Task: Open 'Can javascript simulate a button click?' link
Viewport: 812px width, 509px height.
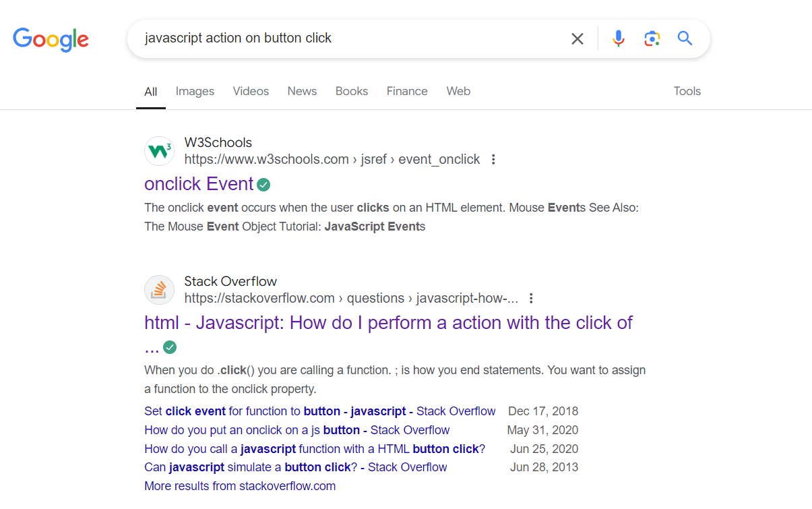Action: 296,467
